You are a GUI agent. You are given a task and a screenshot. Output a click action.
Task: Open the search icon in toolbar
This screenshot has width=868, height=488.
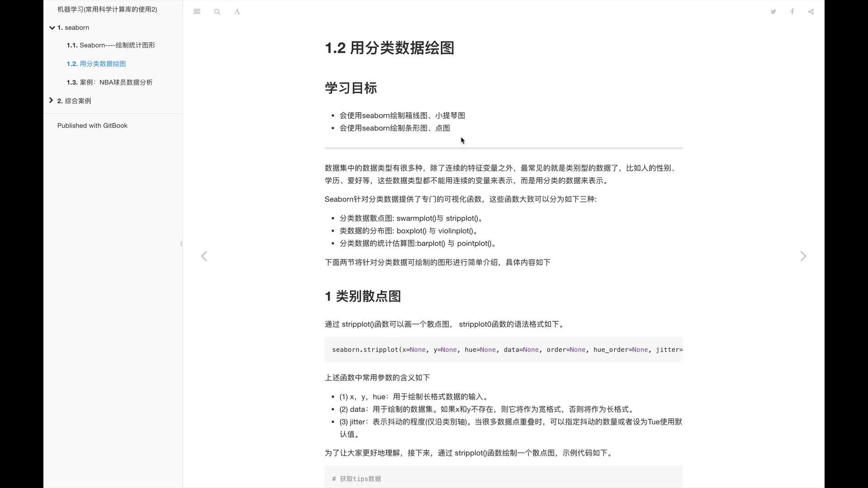[x=217, y=12]
